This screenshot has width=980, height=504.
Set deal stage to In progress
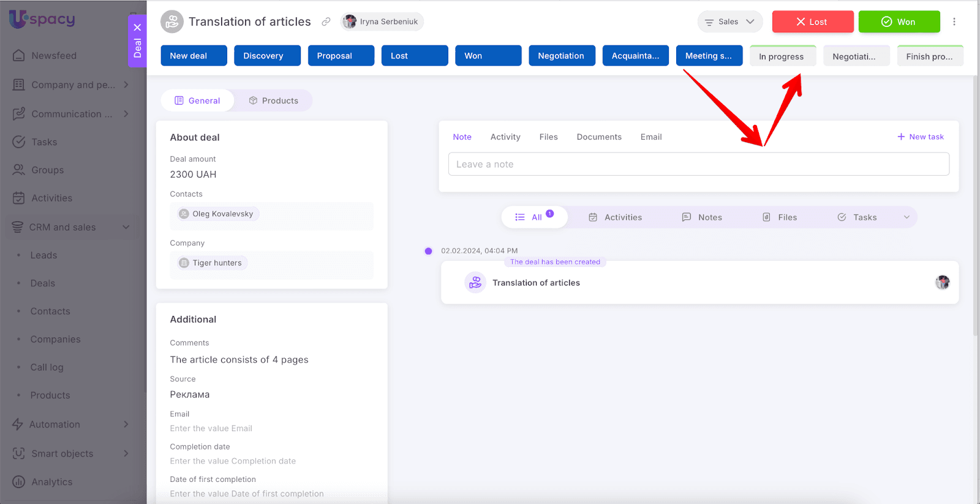click(782, 56)
